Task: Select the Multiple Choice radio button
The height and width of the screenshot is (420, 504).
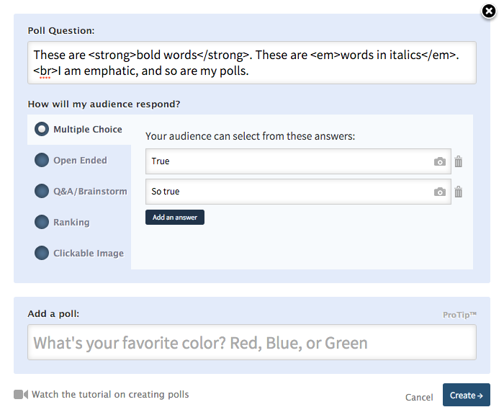Action: 42,129
